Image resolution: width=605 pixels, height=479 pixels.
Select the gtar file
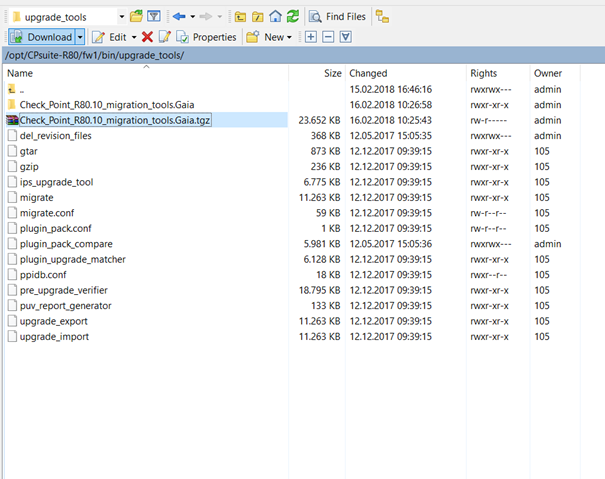(x=29, y=151)
